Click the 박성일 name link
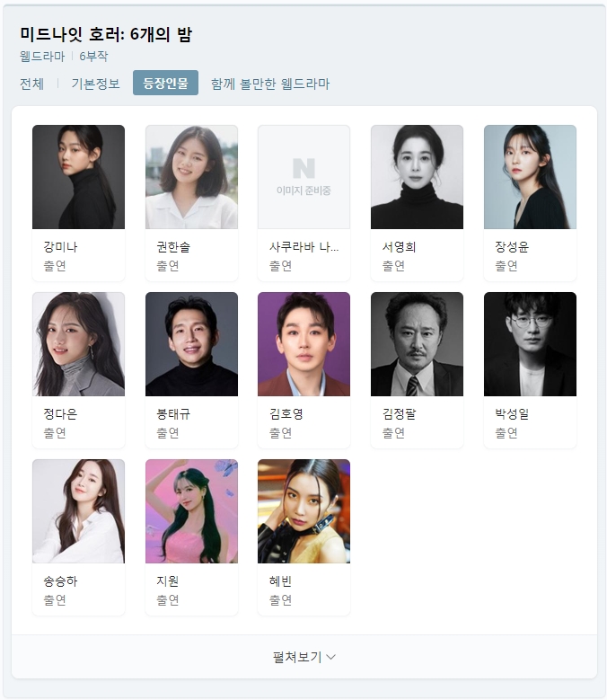 [x=512, y=414]
